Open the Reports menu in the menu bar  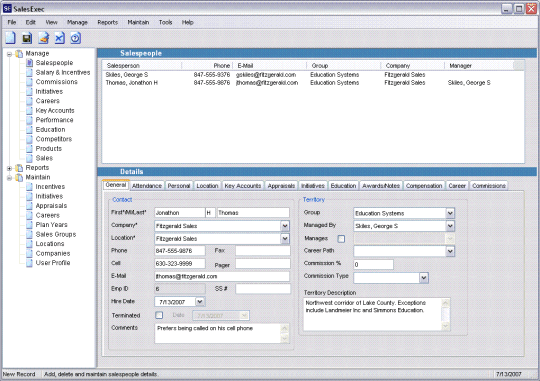coord(107,22)
